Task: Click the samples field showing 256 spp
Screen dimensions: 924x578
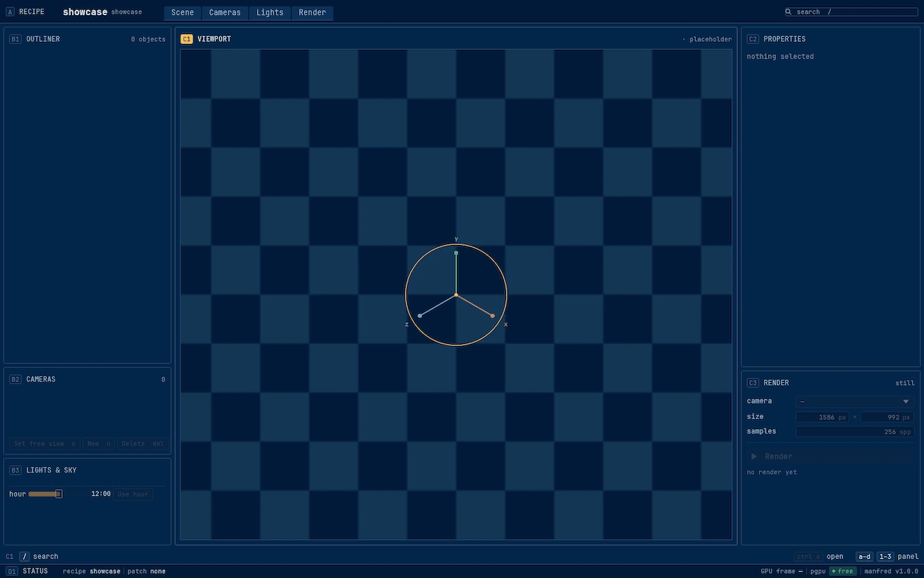Action: coord(855,432)
